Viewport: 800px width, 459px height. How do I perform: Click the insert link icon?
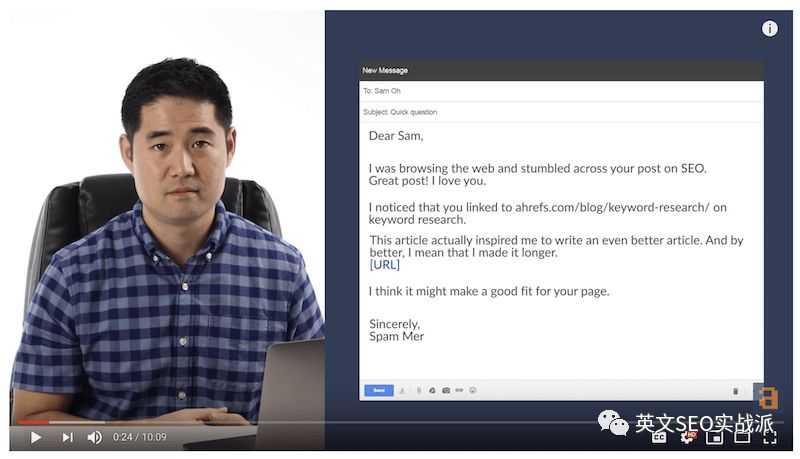[x=459, y=391]
